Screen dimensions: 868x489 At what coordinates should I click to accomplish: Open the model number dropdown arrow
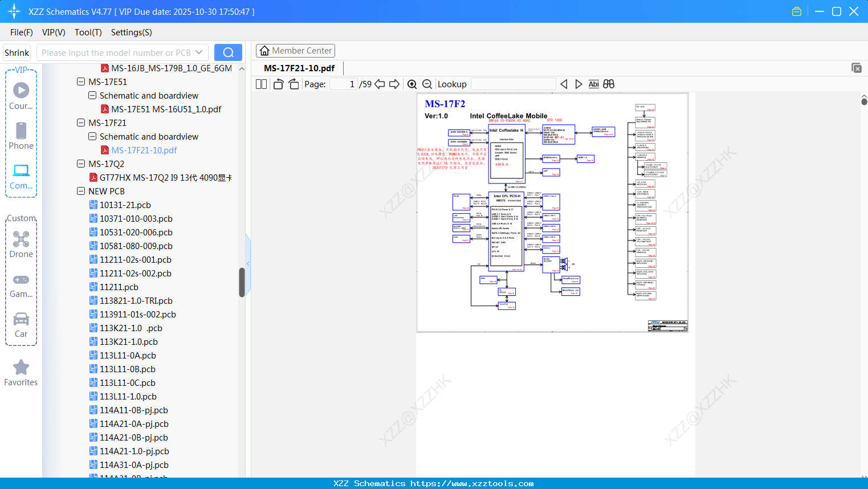click(199, 52)
